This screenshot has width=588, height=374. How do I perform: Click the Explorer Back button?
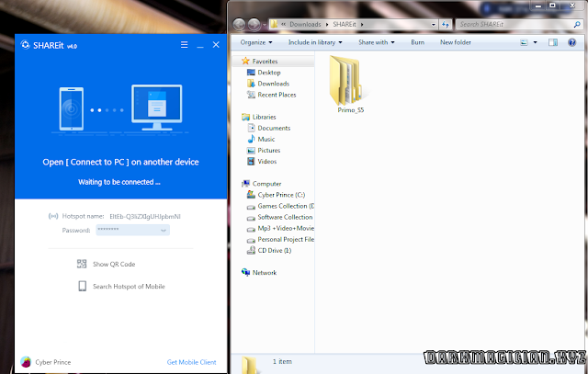pyautogui.click(x=239, y=25)
